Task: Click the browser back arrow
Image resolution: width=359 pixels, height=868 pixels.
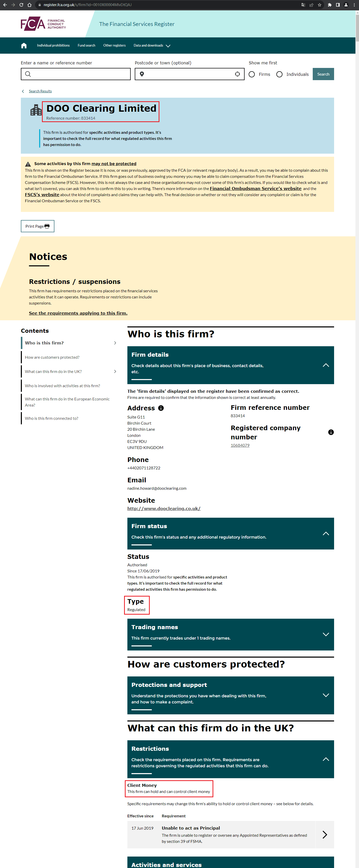Action: pos(5,5)
